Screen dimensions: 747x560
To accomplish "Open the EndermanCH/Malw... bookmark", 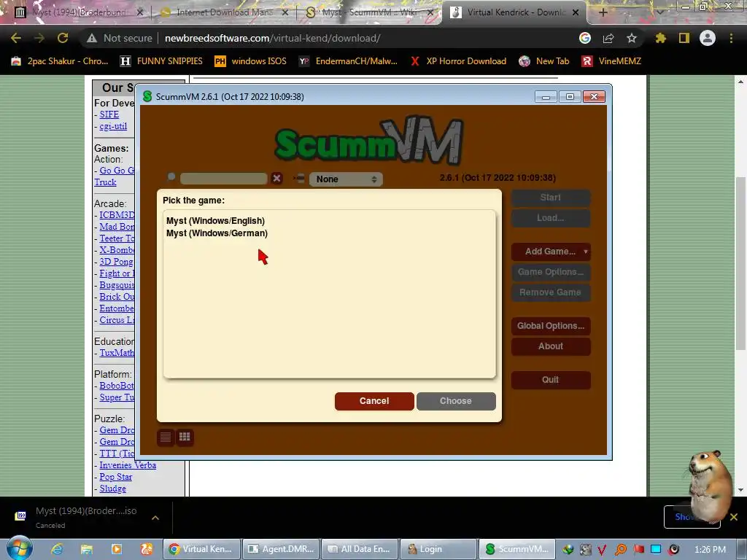I will (x=348, y=61).
